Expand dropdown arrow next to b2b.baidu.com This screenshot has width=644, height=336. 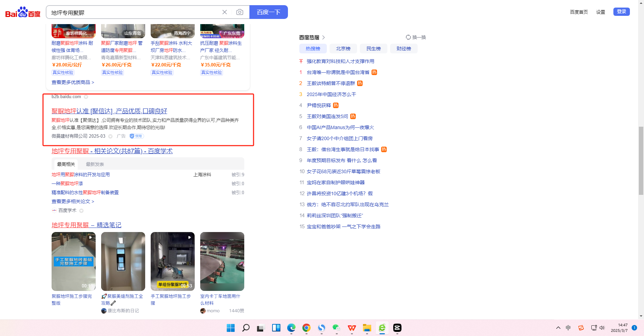pos(86,97)
